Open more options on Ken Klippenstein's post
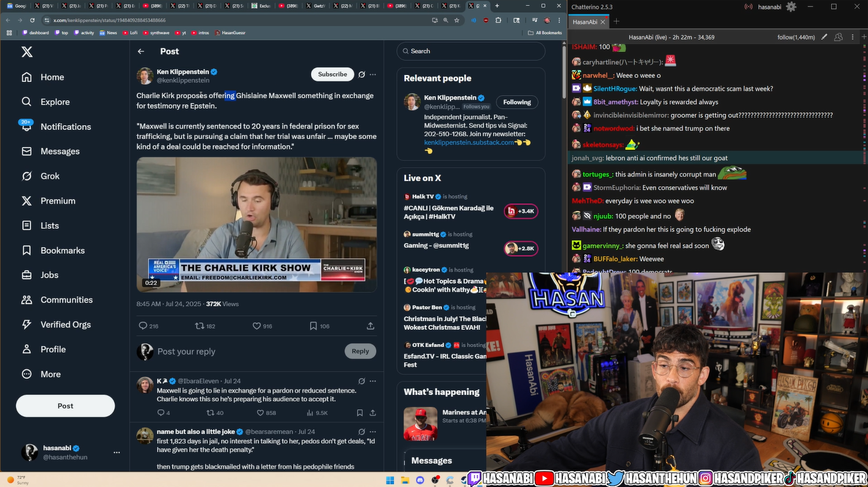 click(x=373, y=74)
